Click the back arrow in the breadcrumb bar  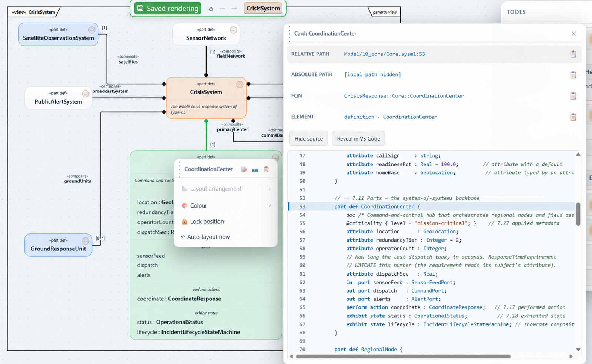(222, 8)
